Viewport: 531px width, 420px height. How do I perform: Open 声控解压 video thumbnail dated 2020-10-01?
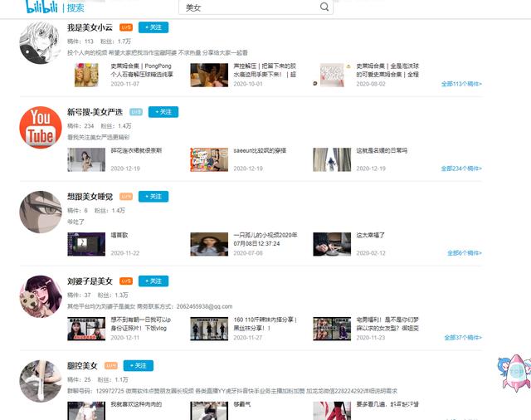209,75
